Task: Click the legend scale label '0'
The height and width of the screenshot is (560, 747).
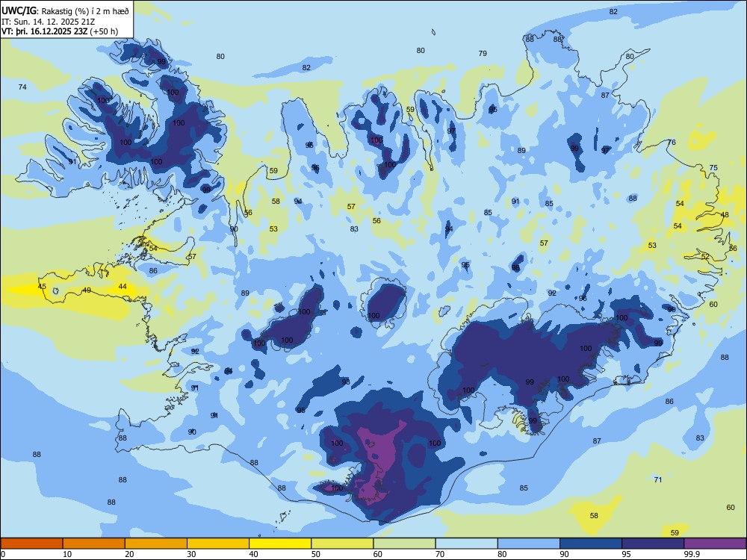Action: [x=4, y=554]
